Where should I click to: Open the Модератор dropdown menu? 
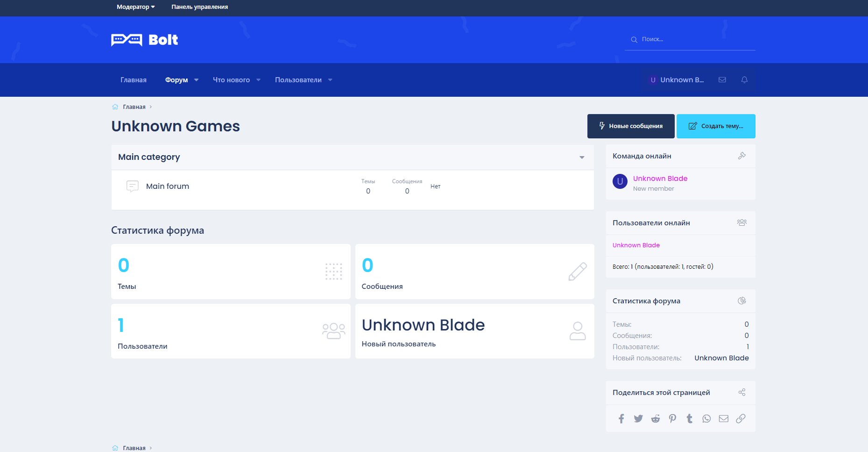click(x=135, y=7)
